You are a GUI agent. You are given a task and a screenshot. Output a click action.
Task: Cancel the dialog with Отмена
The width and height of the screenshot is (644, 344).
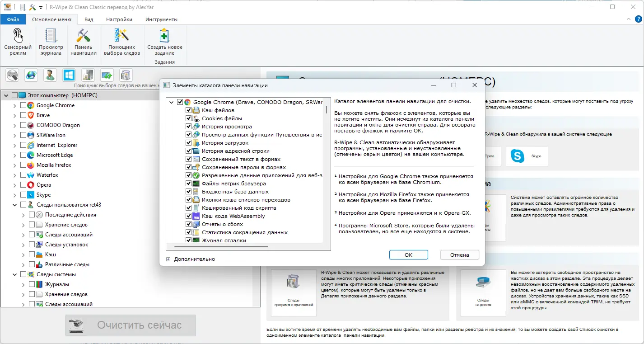pos(460,255)
